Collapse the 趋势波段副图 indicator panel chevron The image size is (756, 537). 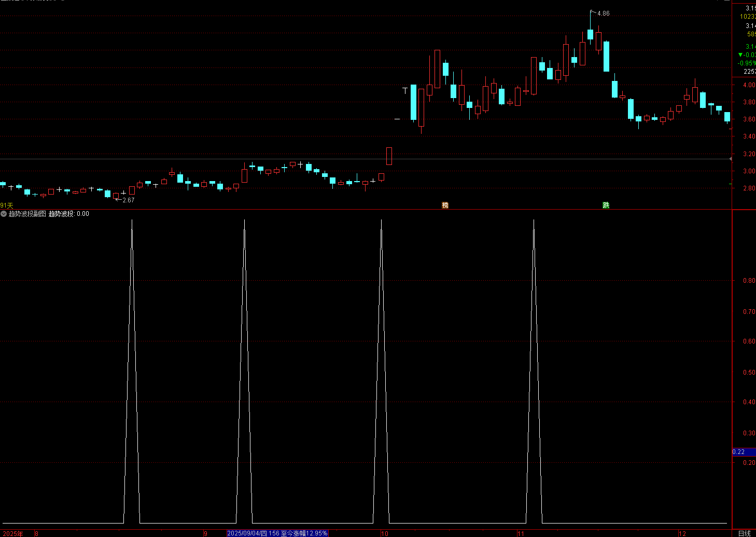point(4,214)
